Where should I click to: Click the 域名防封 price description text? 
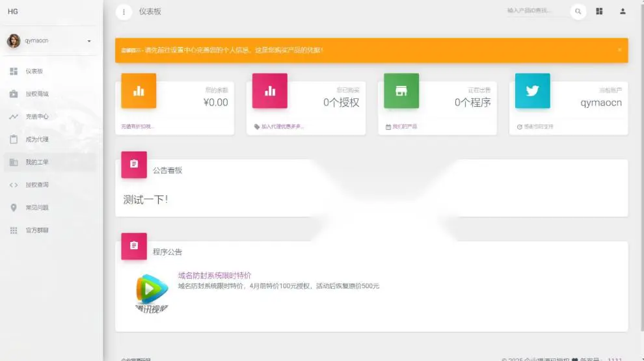coord(278,286)
